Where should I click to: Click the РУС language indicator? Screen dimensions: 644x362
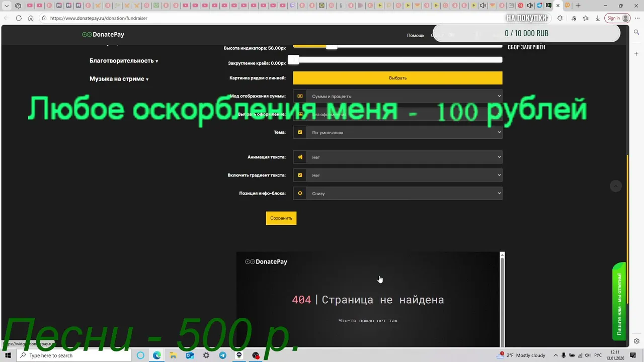click(x=598, y=355)
